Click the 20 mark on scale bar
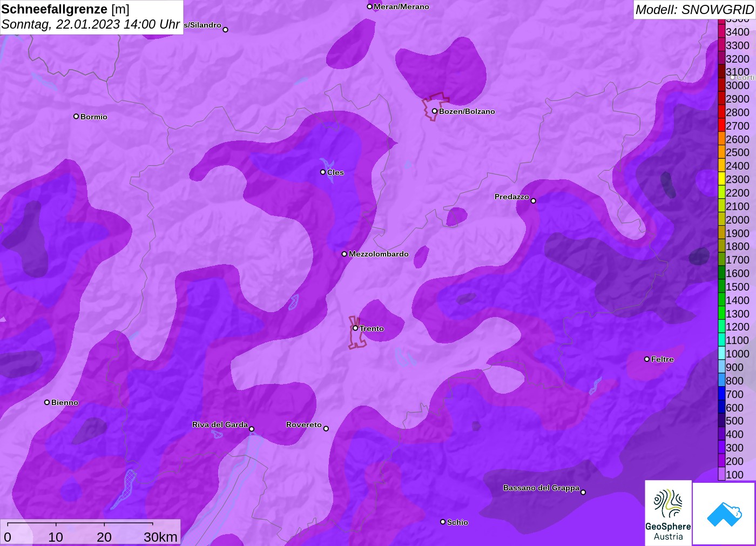Image resolution: width=756 pixels, height=546 pixels. [104, 537]
